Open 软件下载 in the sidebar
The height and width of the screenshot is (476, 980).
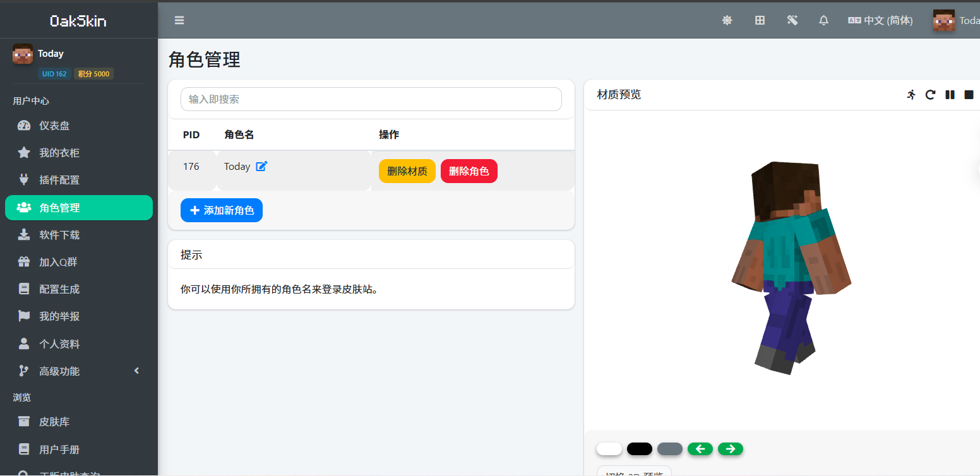click(x=79, y=235)
